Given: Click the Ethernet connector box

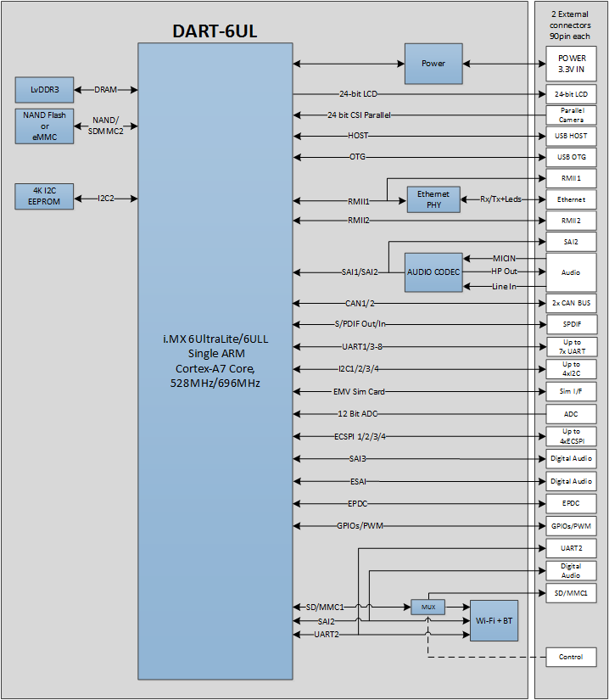Looking at the screenshot, I should 571,199.
